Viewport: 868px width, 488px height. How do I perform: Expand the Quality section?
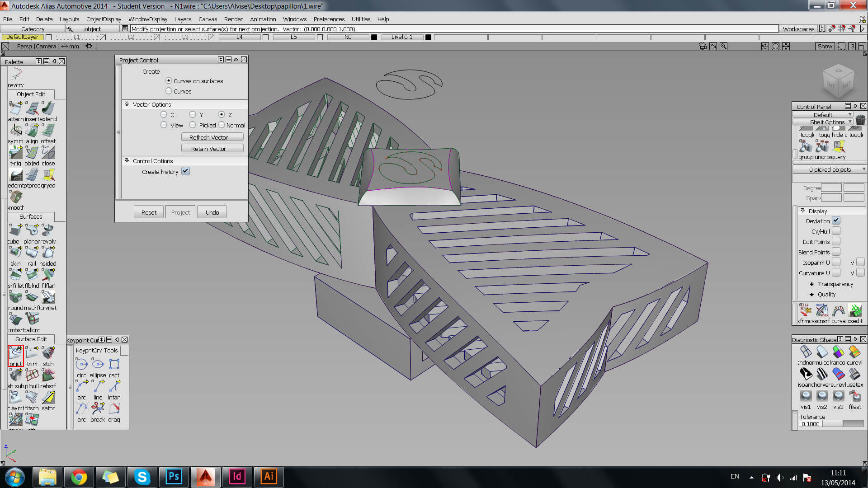[811, 295]
